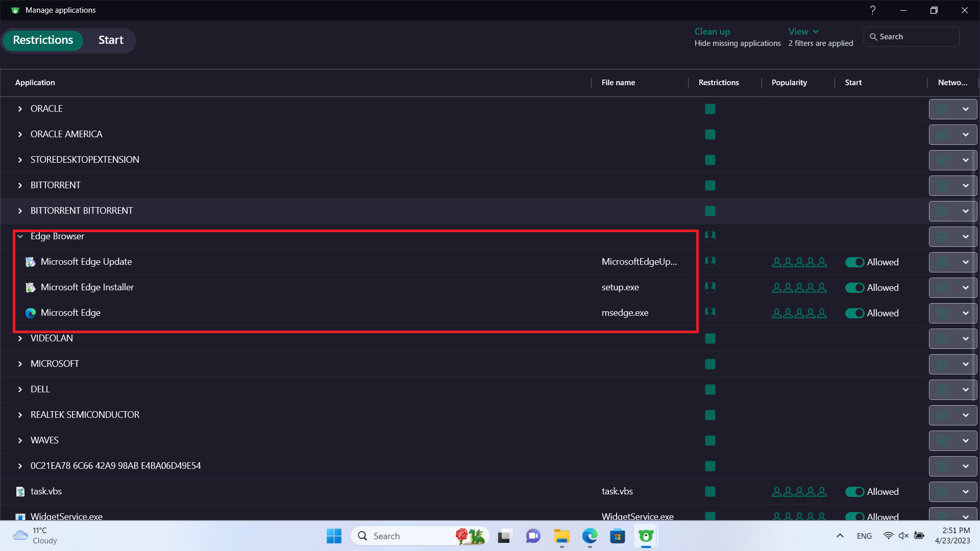Open the View filter dropdown
This screenshot has height=551, width=980.
(x=803, y=32)
